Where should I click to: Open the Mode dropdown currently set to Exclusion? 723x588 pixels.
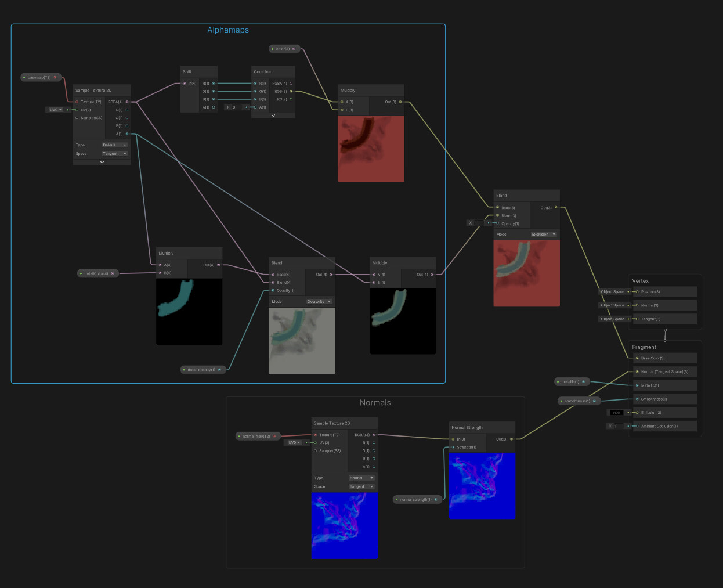point(543,234)
